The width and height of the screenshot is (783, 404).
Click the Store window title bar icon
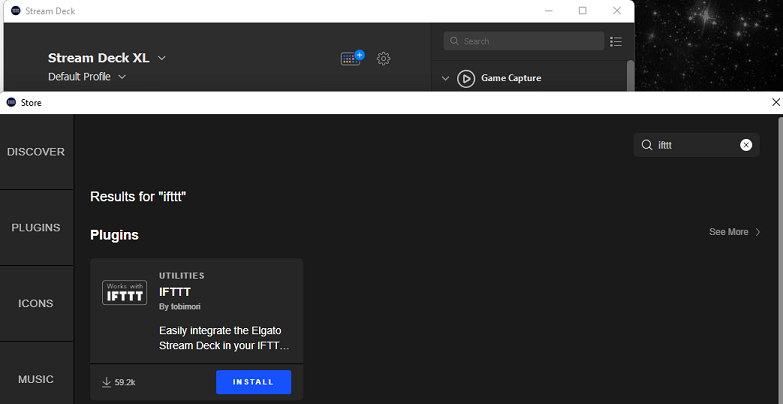coord(11,102)
